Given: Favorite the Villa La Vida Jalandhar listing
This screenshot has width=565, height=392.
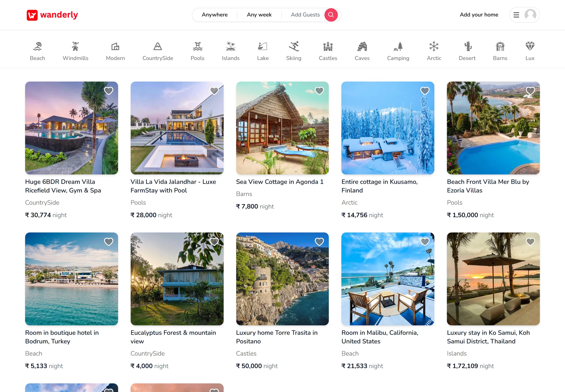Looking at the screenshot, I should point(214,91).
